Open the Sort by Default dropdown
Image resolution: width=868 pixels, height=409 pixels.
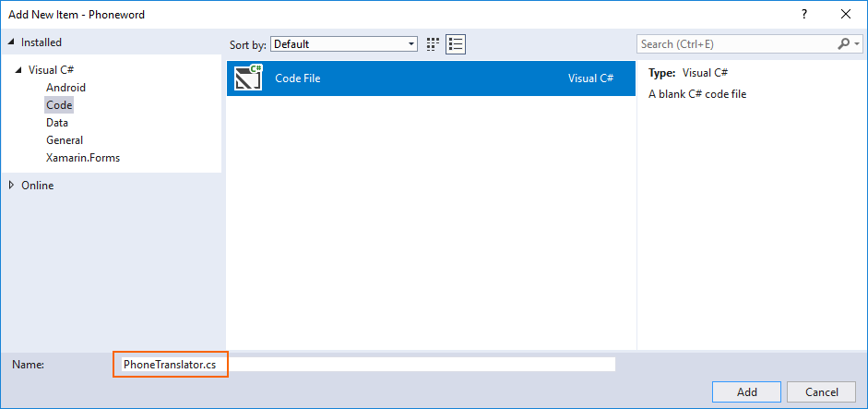[x=344, y=44]
